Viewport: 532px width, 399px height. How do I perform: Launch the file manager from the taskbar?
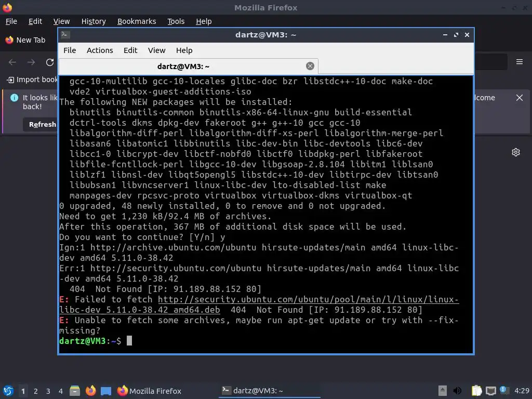[75, 391]
